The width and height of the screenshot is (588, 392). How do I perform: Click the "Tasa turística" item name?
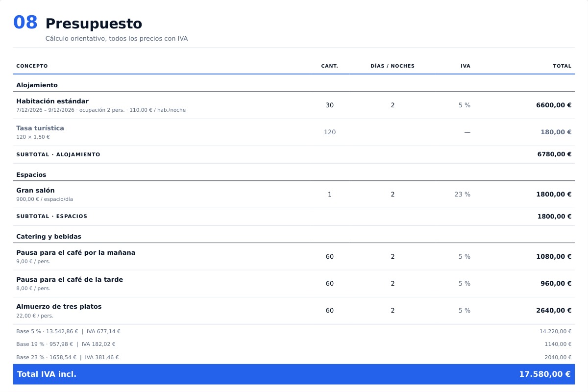pos(40,128)
